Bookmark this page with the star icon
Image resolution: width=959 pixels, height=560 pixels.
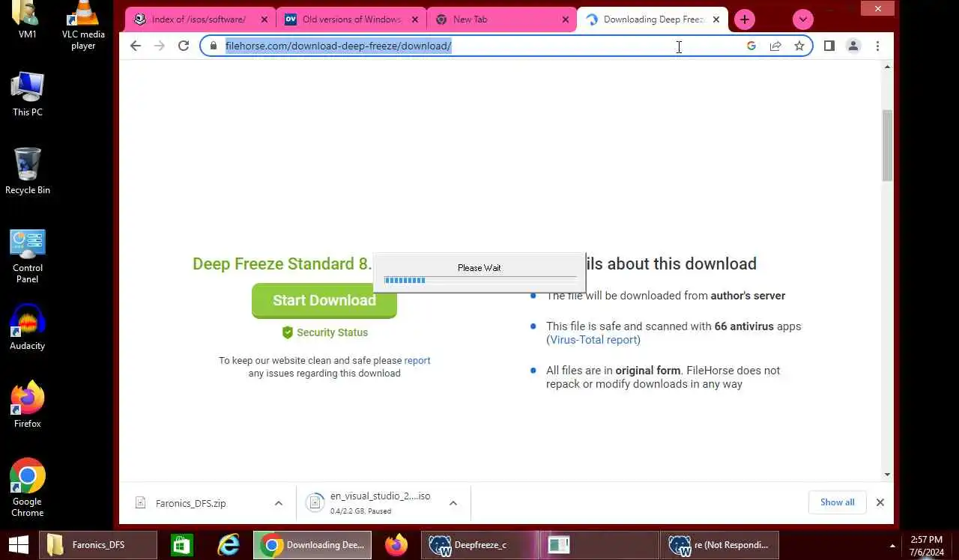[799, 46]
